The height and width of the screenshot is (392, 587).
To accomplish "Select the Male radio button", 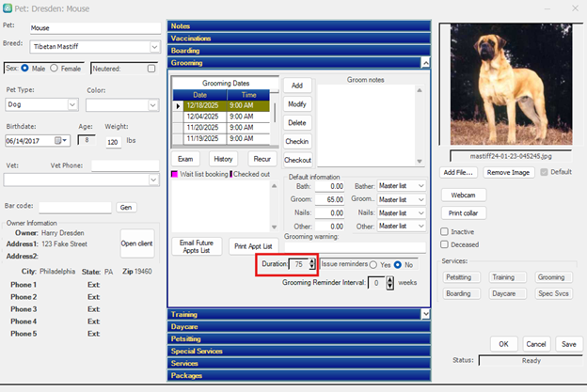I will coord(25,68).
